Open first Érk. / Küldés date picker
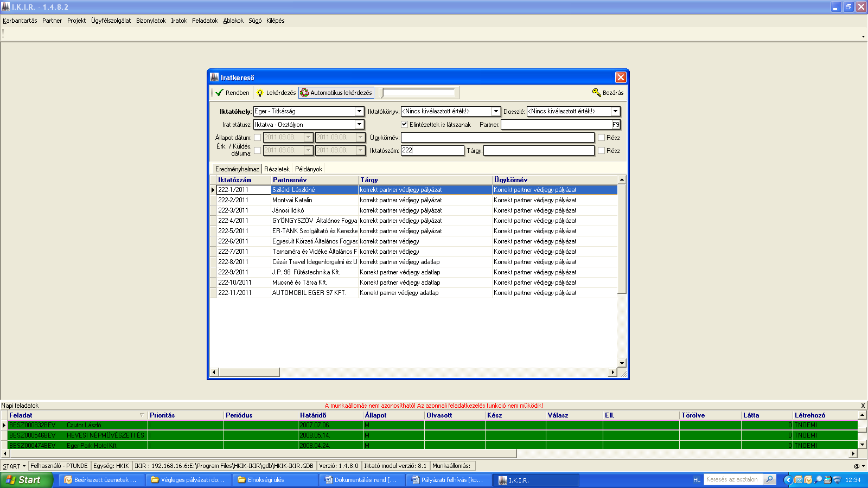This screenshot has width=868, height=488. pos(308,150)
